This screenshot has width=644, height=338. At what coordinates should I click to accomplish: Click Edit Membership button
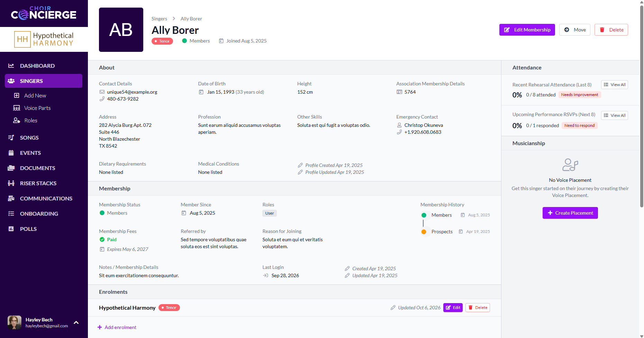click(x=527, y=30)
